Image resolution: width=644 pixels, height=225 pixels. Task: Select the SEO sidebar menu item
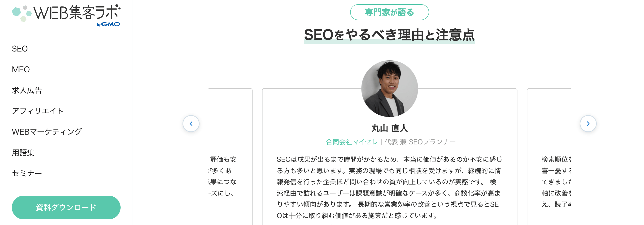[20, 49]
